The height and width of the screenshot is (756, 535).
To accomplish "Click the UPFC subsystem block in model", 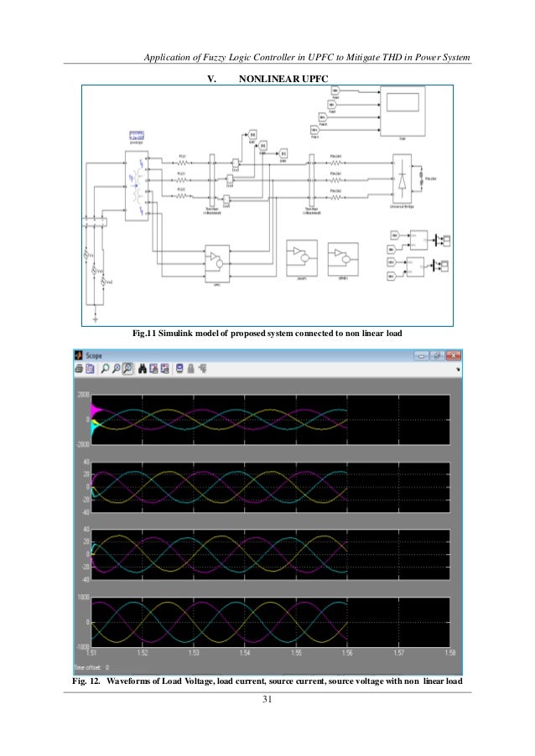I will [x=217, y=263].
